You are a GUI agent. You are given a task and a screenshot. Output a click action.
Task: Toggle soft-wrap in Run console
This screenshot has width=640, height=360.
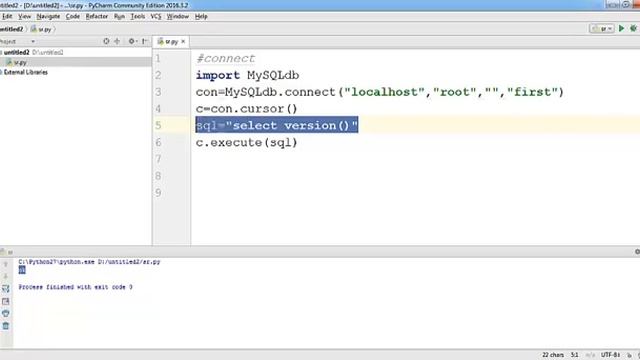6,289
